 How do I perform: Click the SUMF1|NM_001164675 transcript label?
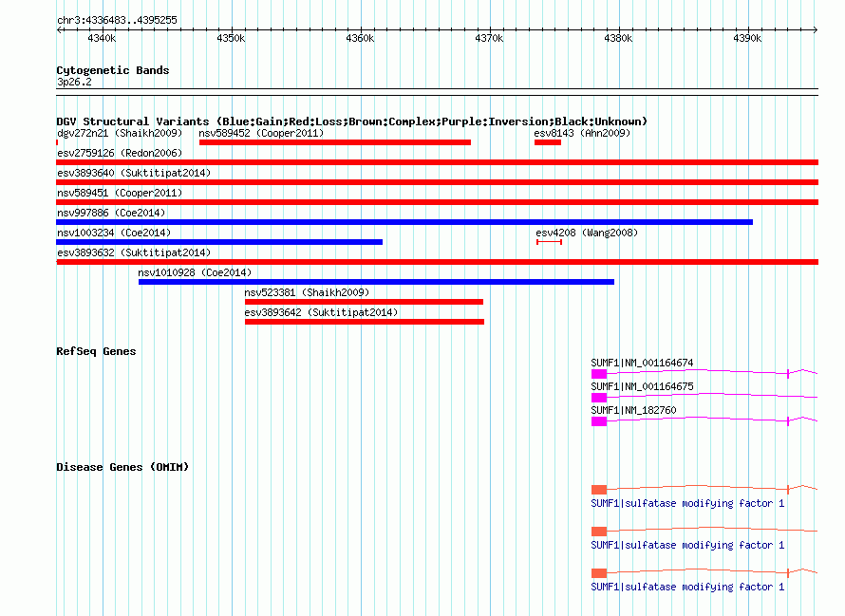pos(642,386)
